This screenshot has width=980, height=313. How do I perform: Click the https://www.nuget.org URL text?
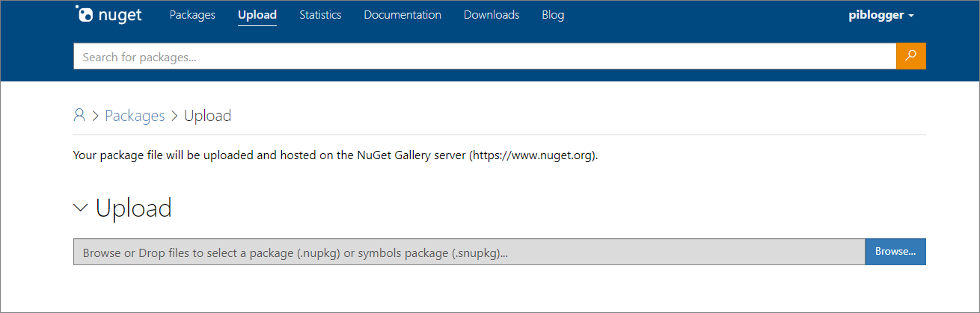coord(533,155)
